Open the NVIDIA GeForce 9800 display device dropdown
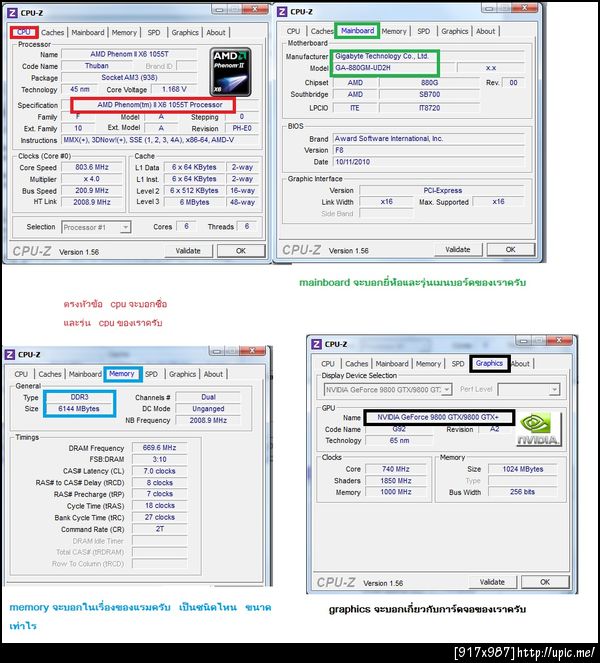Viewport: 600px width, 663px height. [388, 389]
